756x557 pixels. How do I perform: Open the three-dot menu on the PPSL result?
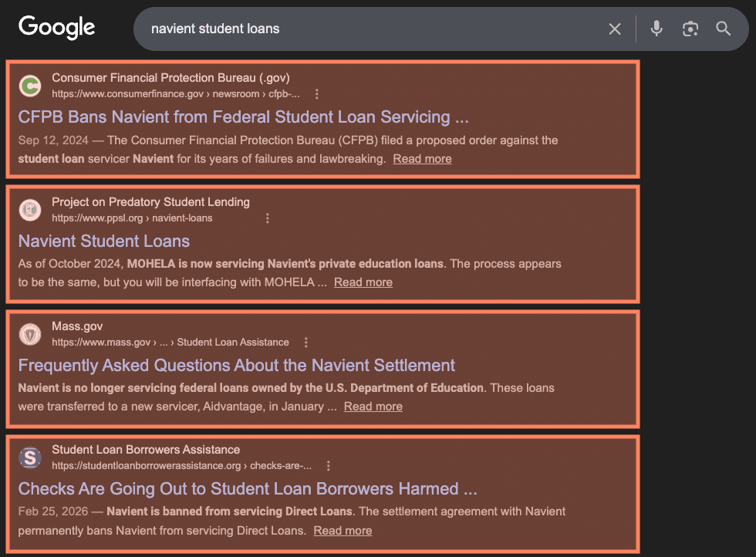point(268,218)
